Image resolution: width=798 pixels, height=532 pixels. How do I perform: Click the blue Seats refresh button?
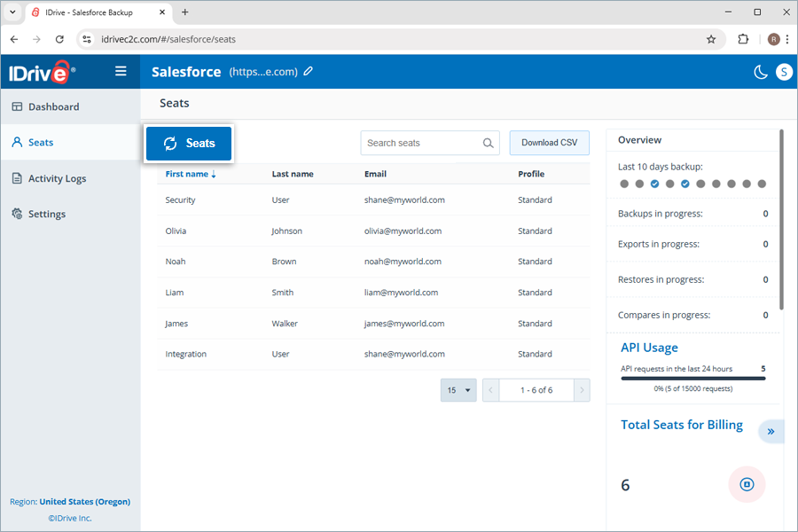(189, 144)
